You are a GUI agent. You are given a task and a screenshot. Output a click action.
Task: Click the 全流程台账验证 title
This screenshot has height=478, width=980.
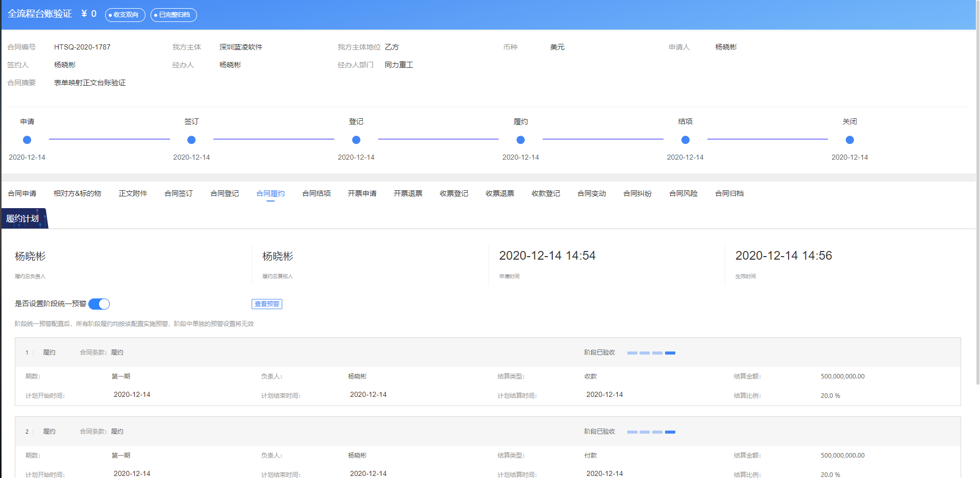[x=40, y=14]
